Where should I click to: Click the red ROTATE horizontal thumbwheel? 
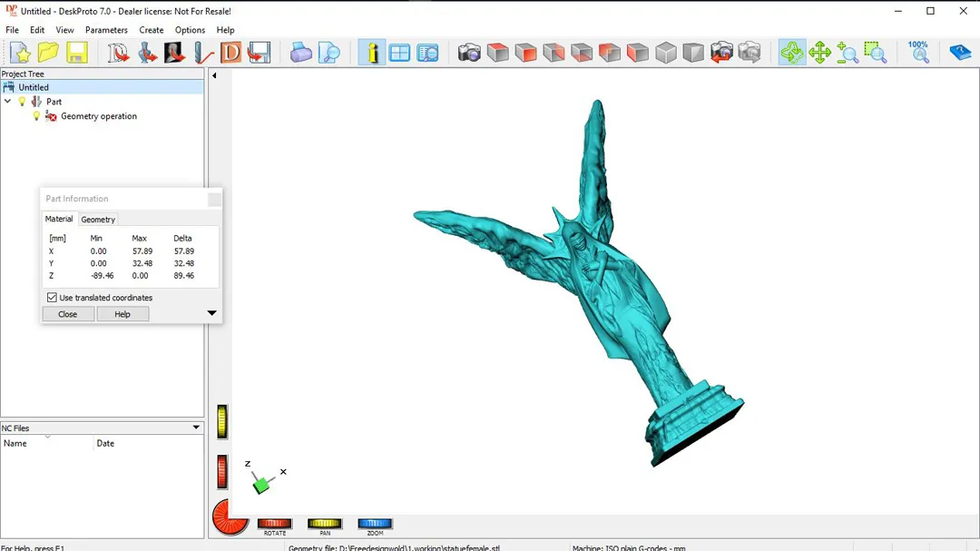pyautogui.click(x=274, y=524)
